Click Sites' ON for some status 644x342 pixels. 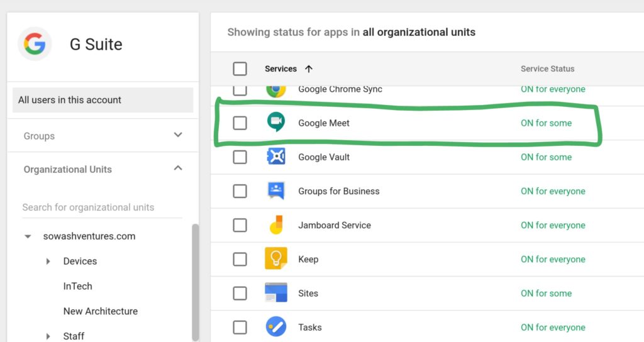click(x=547, y=294)
